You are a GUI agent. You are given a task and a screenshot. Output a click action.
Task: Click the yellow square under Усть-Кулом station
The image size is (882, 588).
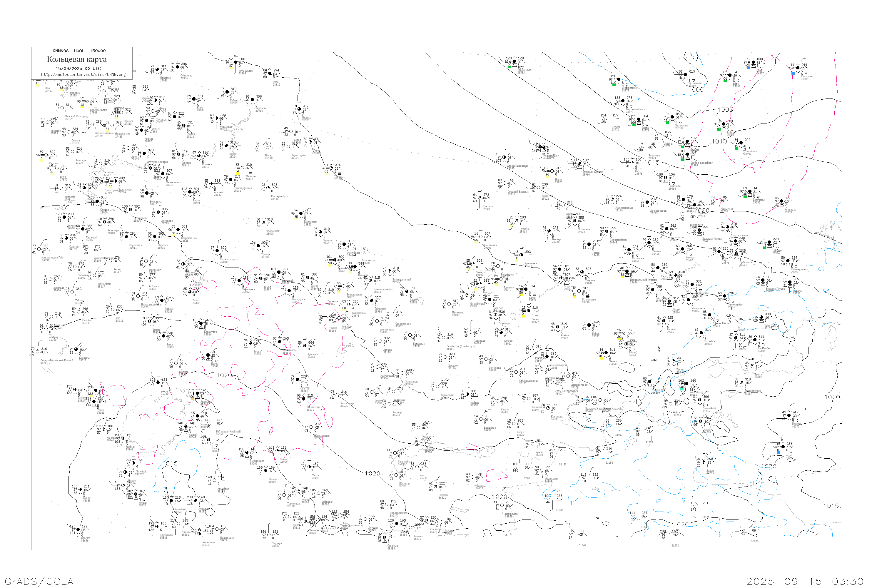coord(231,68)
